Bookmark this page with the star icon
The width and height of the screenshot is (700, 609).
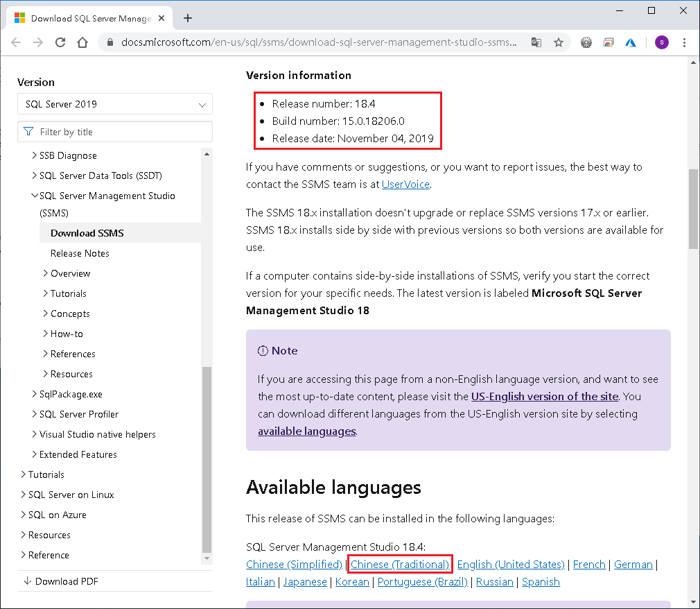(x=559, y=42)
